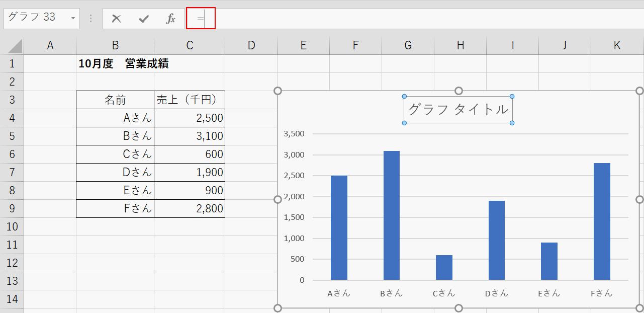Select the Bさん bar in chart
Image resolution: width=644 pixels, height=313 pixels.
click(391, 215)
